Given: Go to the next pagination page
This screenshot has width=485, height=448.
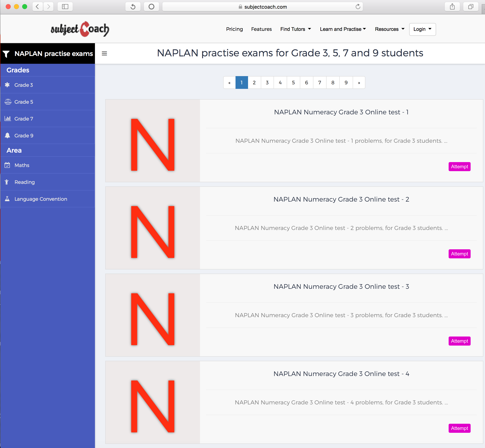Looking at the screenshot, I should tap(359, 82).
